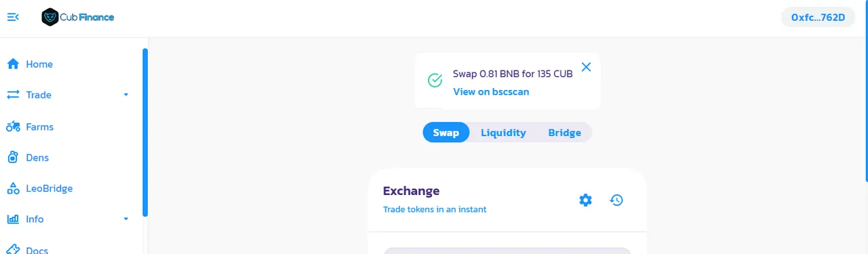Image resolution: width=868 pixels, height=254 pixels.
Task: Select the Swap tab
Action: 446,132
